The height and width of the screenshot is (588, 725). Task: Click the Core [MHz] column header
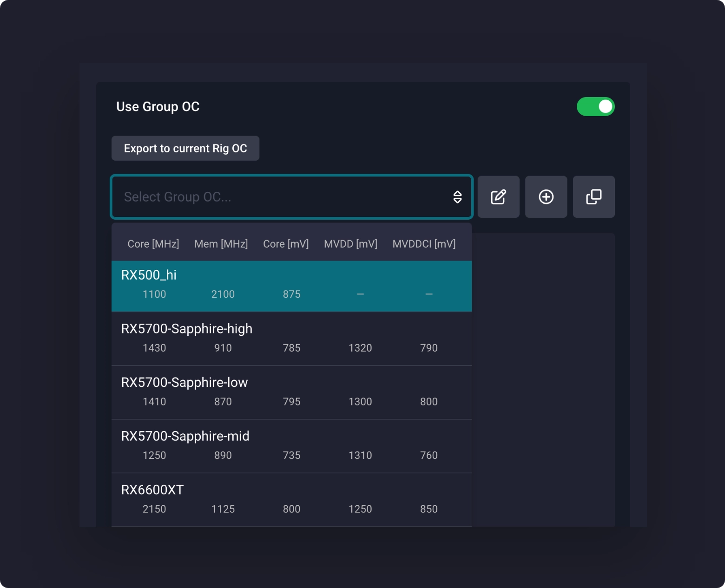[153, 244]
